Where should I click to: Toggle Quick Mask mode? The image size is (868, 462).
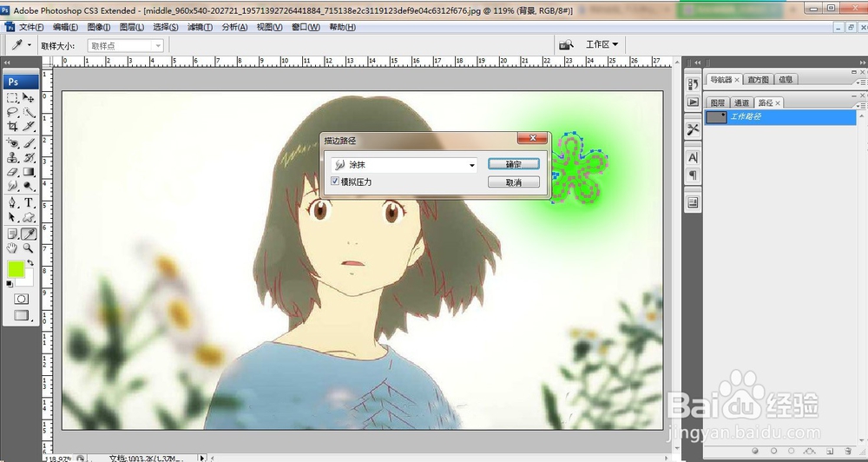click(21, 299)
